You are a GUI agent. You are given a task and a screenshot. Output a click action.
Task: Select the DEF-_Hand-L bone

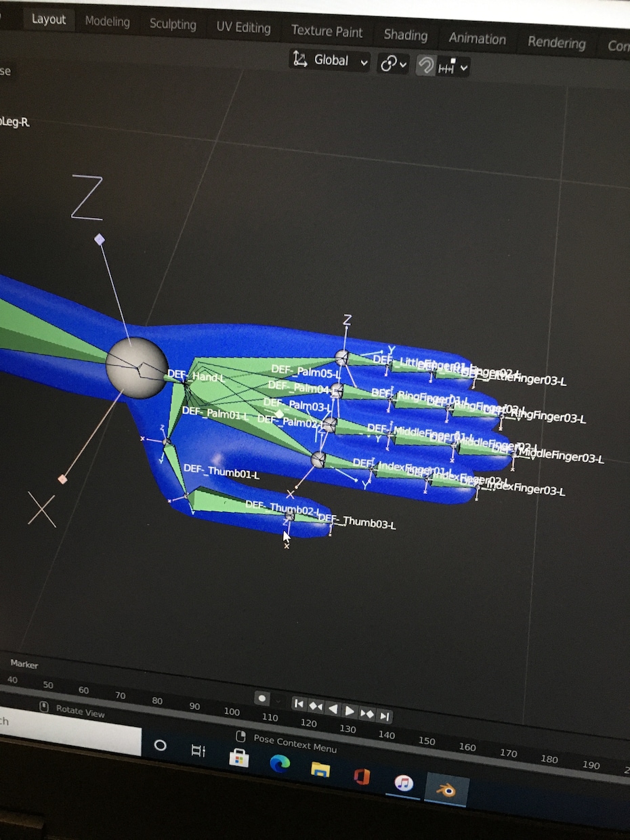click(195, 376)
